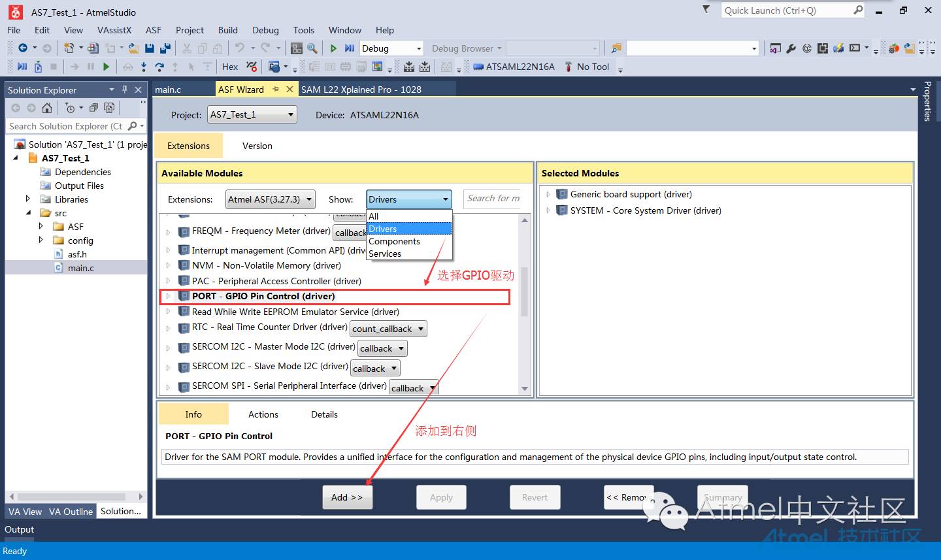Open the Debug menu in menu bar
Screen dimensions: 941x560
(x=265, y=30)
